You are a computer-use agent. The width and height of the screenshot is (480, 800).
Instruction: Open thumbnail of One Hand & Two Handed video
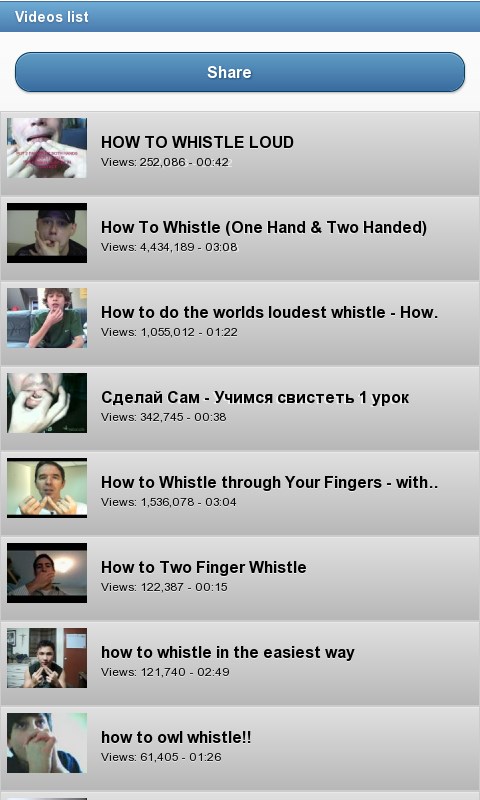(x=47, y=233)
